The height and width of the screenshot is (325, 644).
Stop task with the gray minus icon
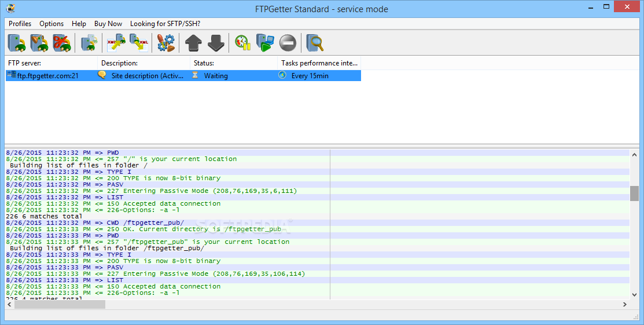click(x=288, y=43)
